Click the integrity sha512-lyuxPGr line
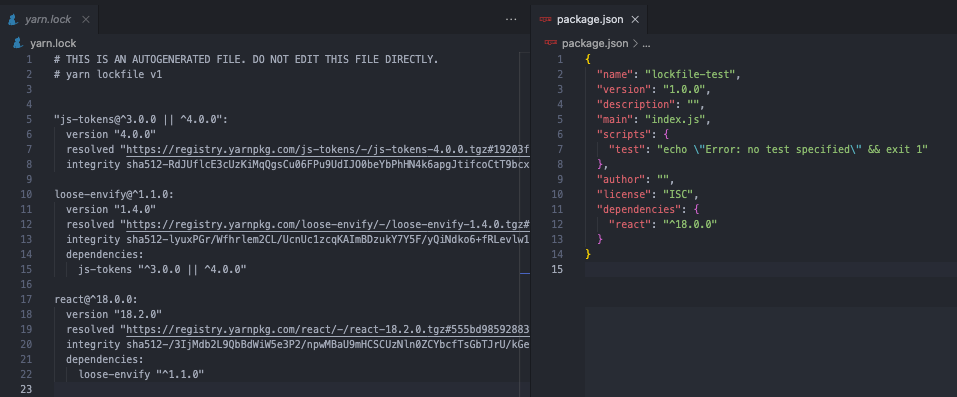 (x=298, y=239)
